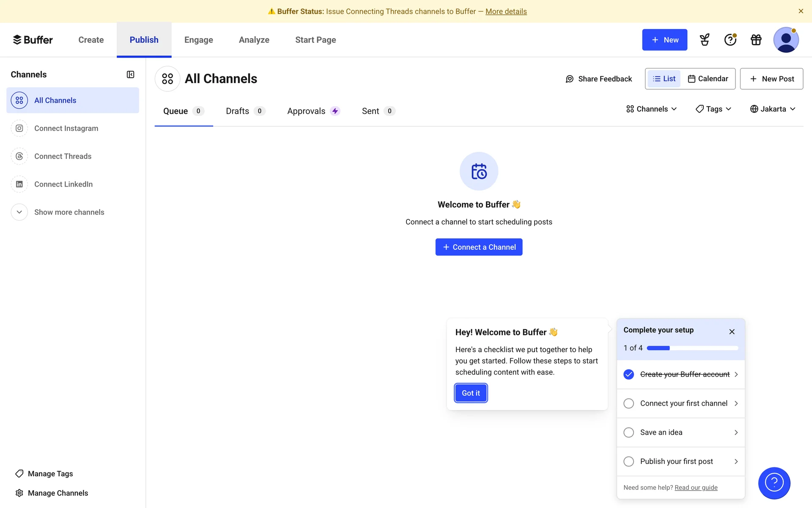Check the Connect your first channel circle
This screenshot has height=508, width=812.
[628, 403]
